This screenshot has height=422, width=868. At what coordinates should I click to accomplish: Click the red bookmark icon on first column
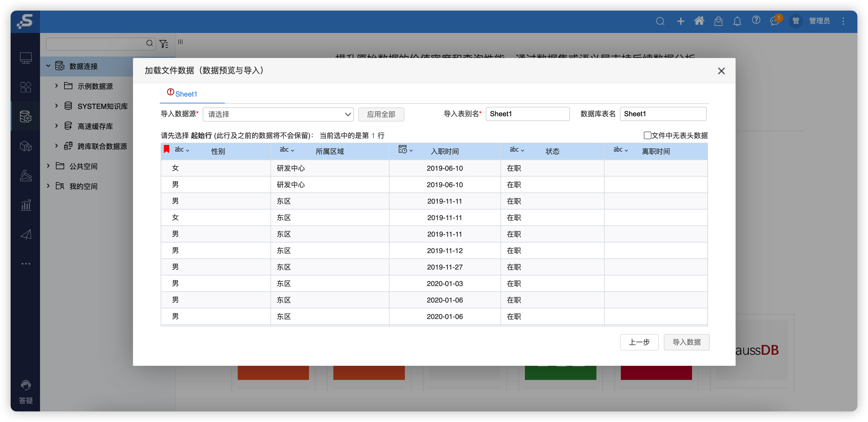point(166,149)
